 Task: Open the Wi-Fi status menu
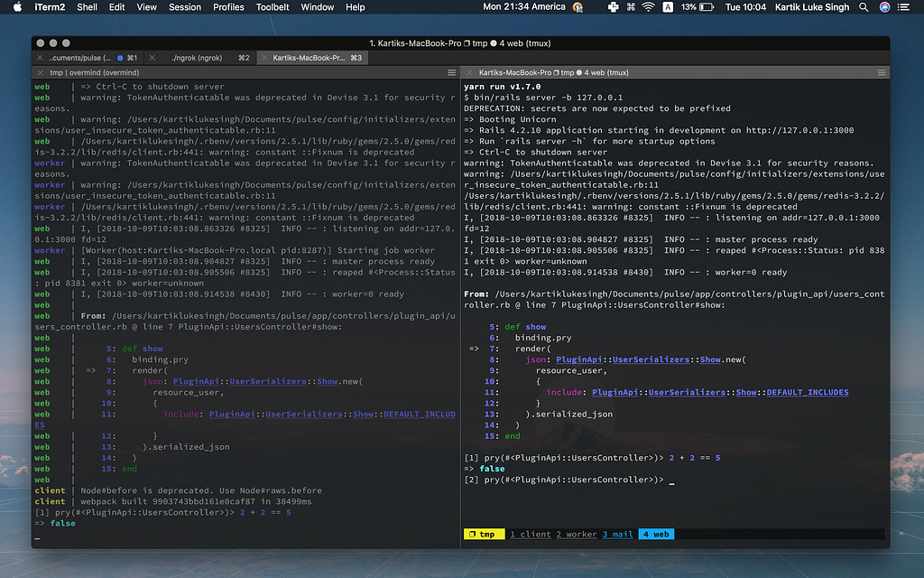(x=648, y=7)
